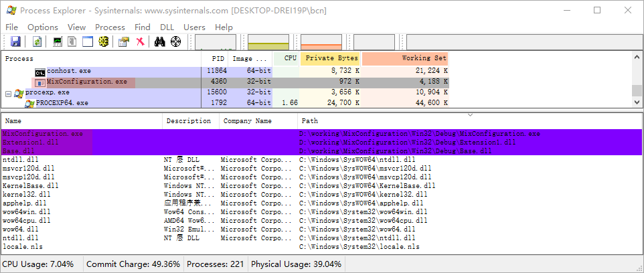Sort DLL list by Name header
Viewport: 644px width, 273px height.
[x=82, y=121]
